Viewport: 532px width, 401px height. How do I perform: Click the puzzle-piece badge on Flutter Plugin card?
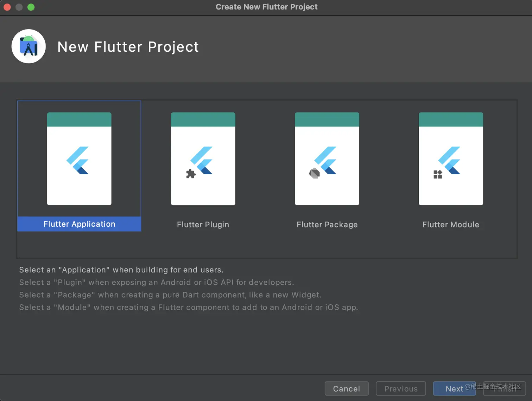[x=190, y=174]
